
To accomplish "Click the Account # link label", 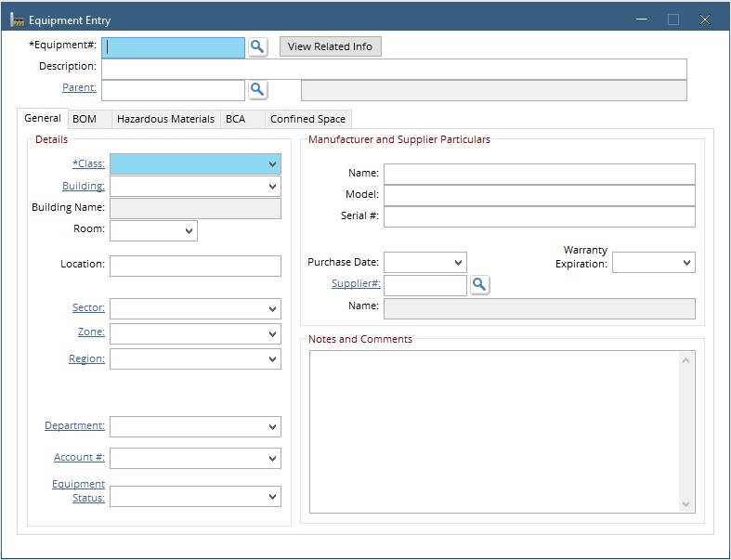I will click(x=79, y=458).
